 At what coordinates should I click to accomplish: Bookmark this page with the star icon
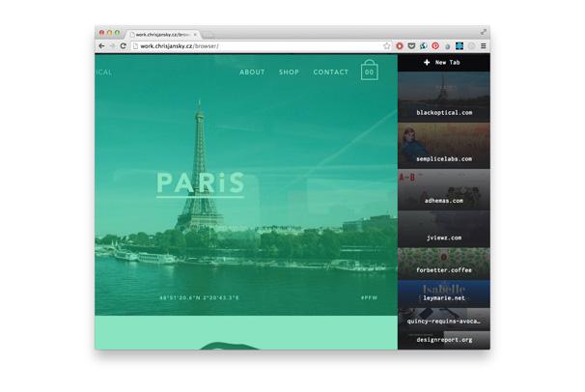387,46
